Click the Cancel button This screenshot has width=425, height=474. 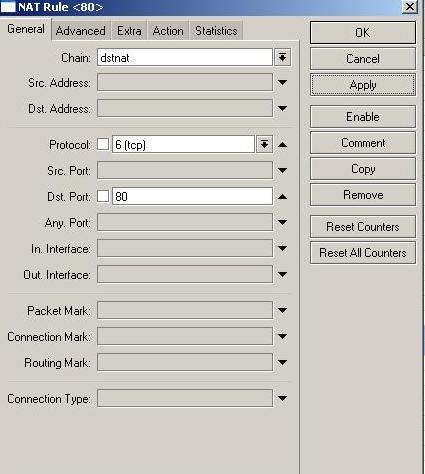tap(363, 59)
